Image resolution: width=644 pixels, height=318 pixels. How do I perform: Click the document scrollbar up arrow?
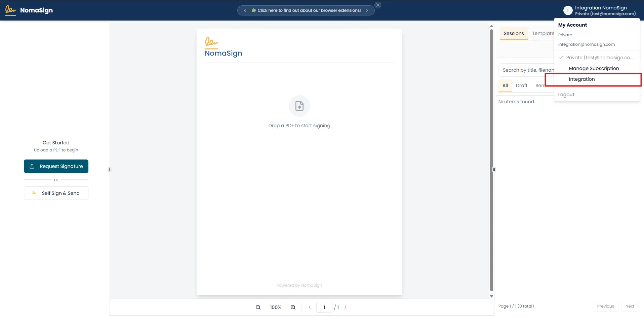[x=491, y=26]
